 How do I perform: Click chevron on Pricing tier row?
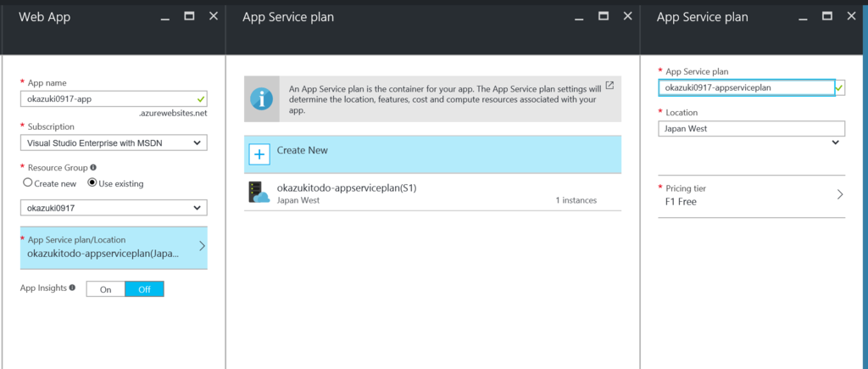pos(840,194)
